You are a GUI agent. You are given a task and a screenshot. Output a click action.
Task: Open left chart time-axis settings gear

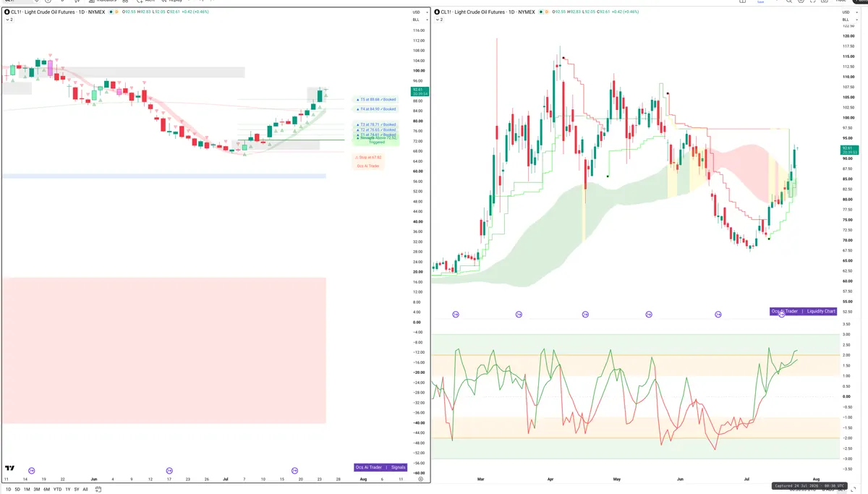420,480
